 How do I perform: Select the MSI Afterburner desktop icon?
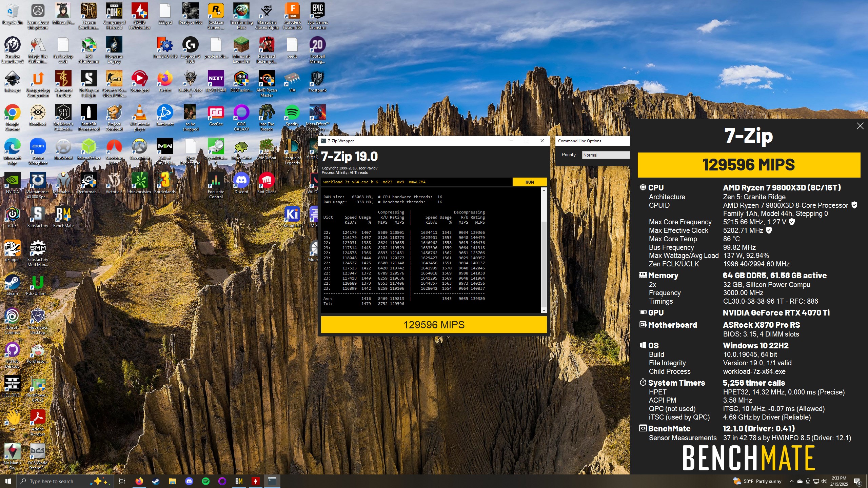88,50
